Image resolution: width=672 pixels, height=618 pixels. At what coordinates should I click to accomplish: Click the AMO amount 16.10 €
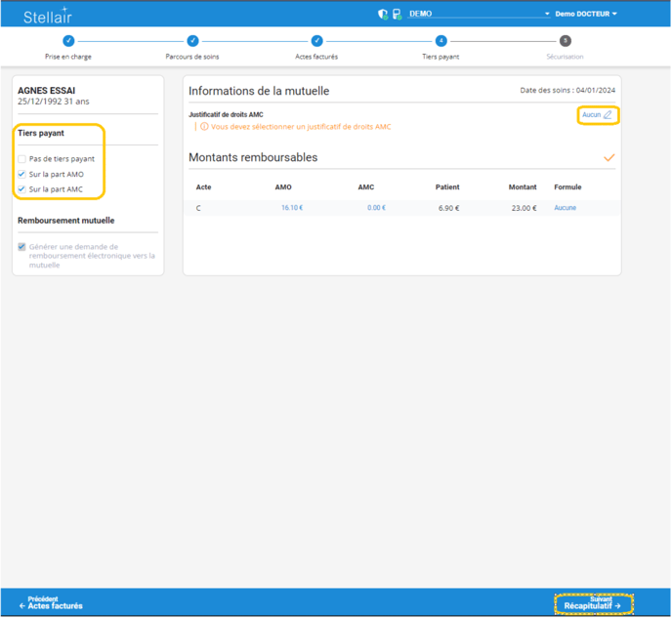291,208
